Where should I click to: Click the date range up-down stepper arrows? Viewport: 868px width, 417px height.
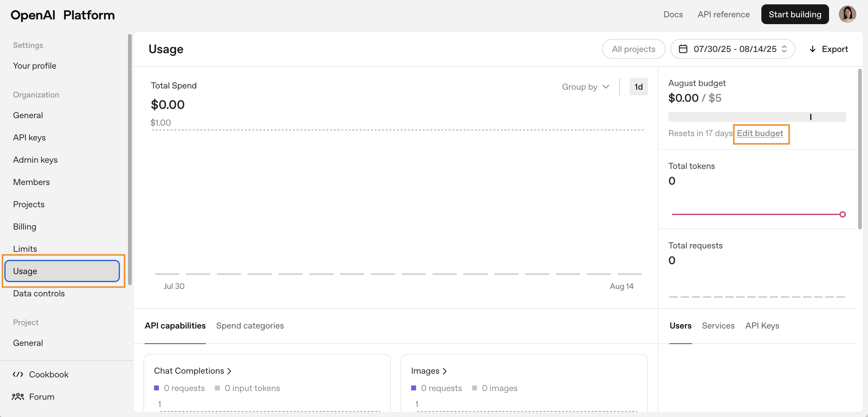point(785,49)
